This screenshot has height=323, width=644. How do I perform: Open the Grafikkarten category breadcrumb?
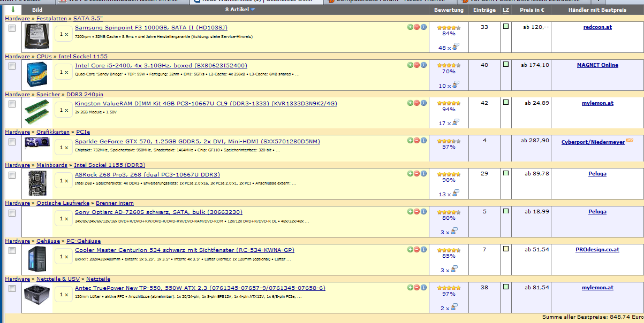[x=53, y=132]
